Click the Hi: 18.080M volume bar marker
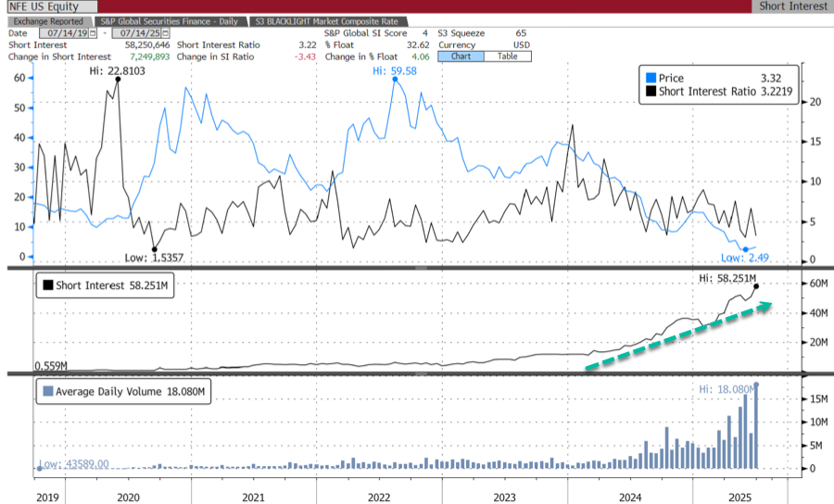 (756, 384)
